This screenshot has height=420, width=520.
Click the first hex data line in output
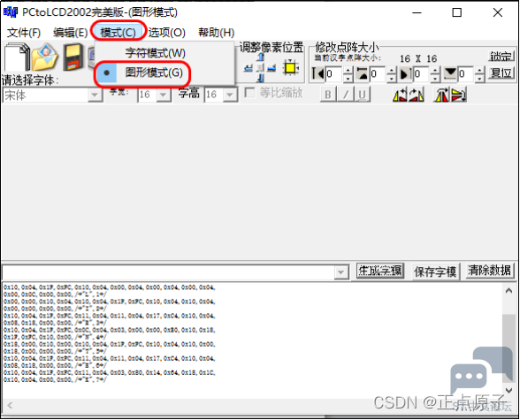[x=110, y=287]
